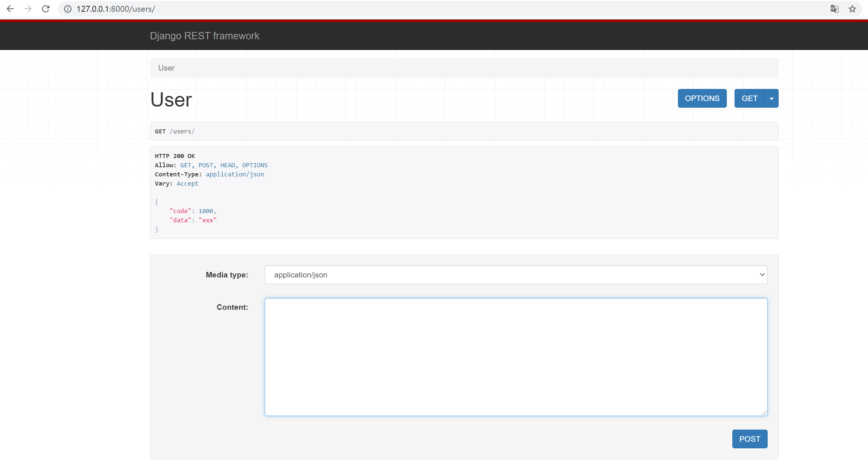Screen dimensions: 868x470
Task: Click the OPTIONS button
Action: (x=702, y=98)
